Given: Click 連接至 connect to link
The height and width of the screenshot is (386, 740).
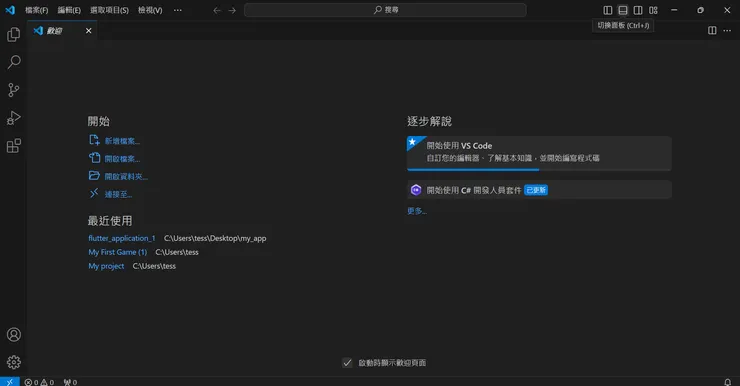Looking at the screenshot, I should click(118, 194).
